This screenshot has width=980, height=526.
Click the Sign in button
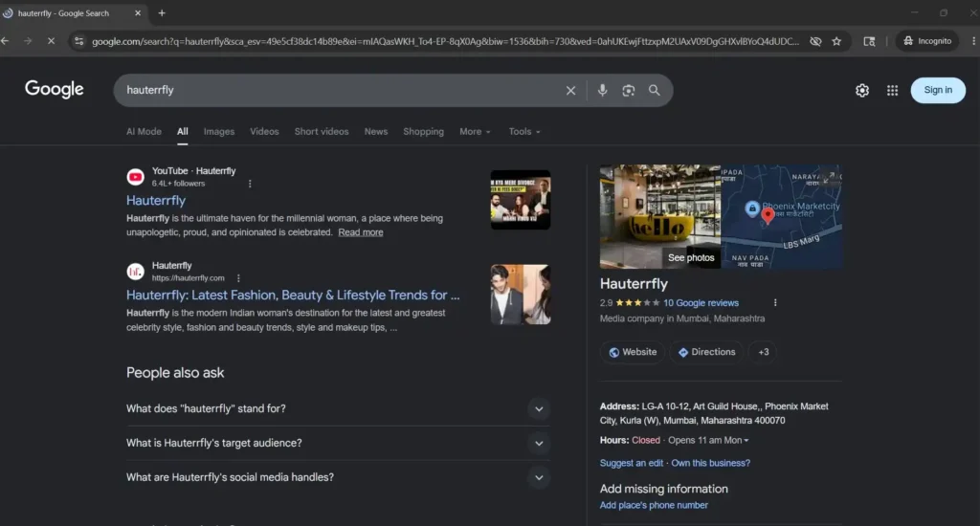point(938,90)
